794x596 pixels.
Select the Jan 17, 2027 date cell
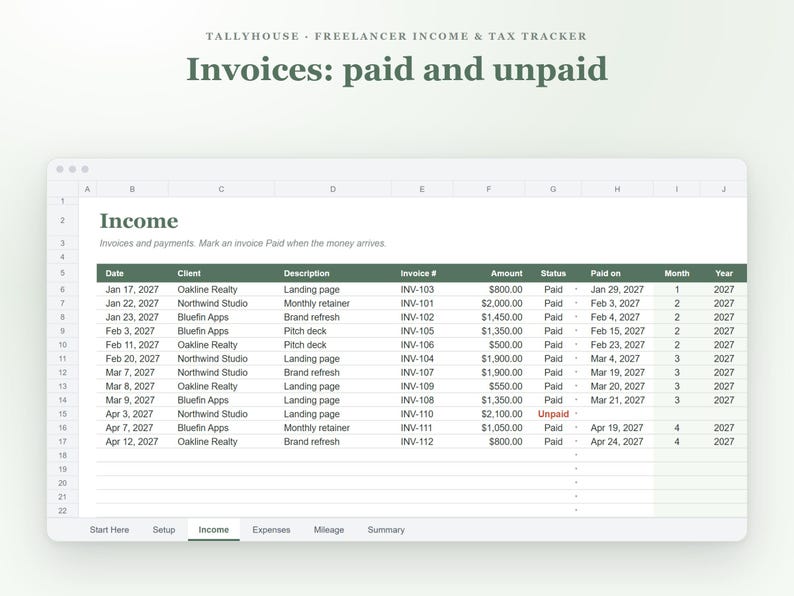132,289
